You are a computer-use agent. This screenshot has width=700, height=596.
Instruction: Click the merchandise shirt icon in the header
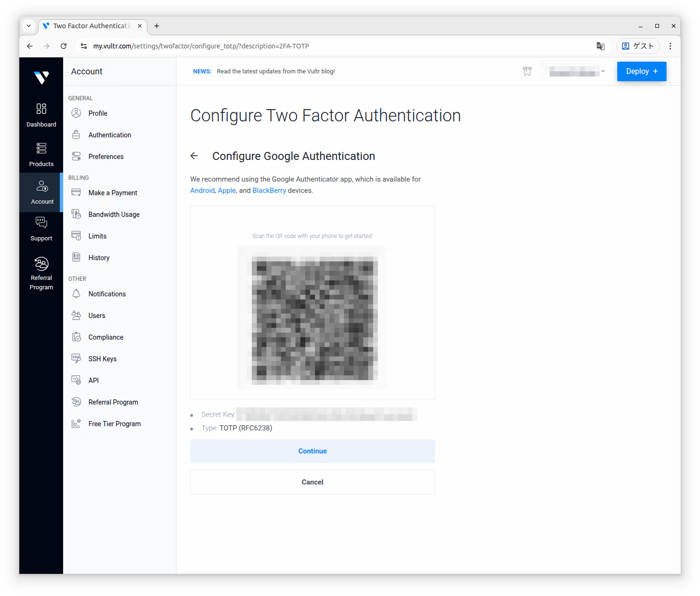pyautogui.click(x=527, y=72)
